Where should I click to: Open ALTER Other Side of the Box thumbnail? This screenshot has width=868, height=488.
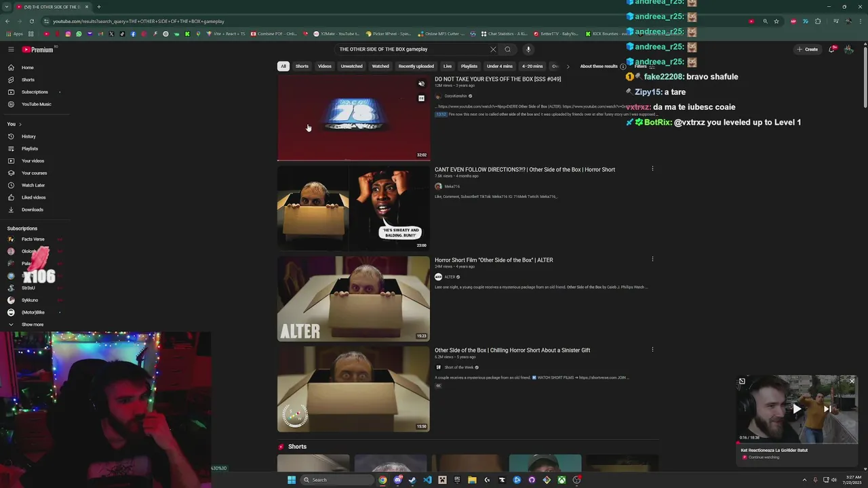coord(353,298)
